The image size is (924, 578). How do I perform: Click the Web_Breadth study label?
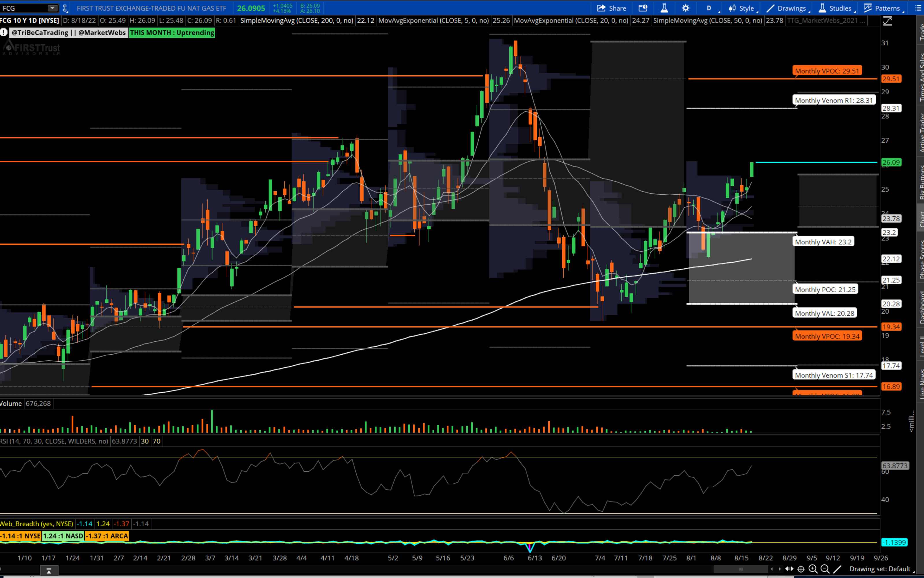coord(37,524)
